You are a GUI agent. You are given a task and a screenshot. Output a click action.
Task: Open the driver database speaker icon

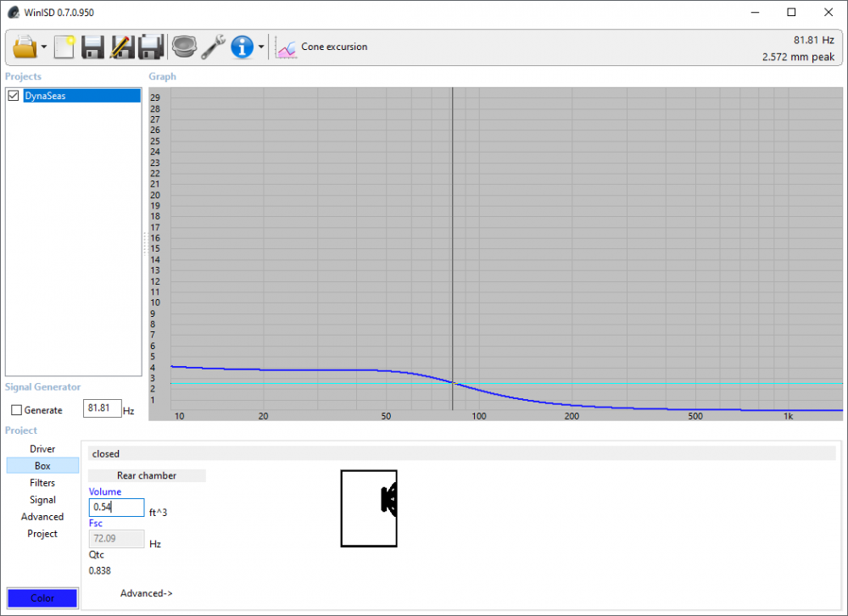pyautogui.click(x=183, y=47)
